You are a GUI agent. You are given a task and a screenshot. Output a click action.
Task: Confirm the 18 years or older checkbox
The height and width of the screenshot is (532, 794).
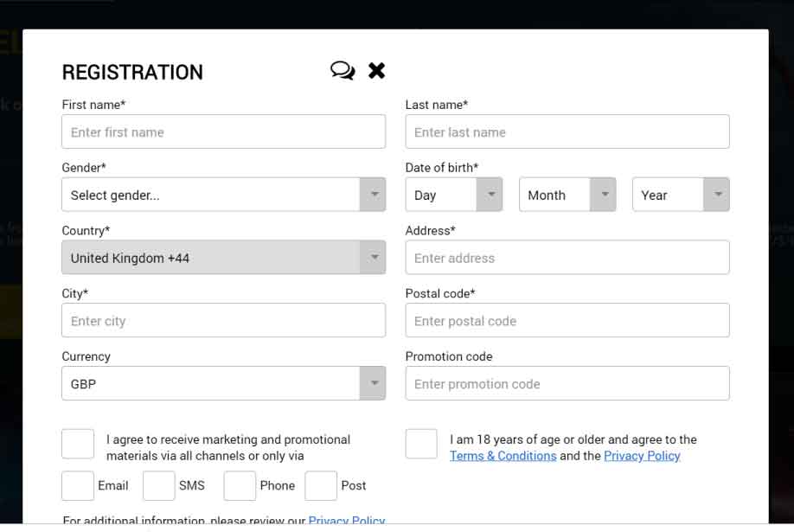pyautogui.click(x=420, y=443)
